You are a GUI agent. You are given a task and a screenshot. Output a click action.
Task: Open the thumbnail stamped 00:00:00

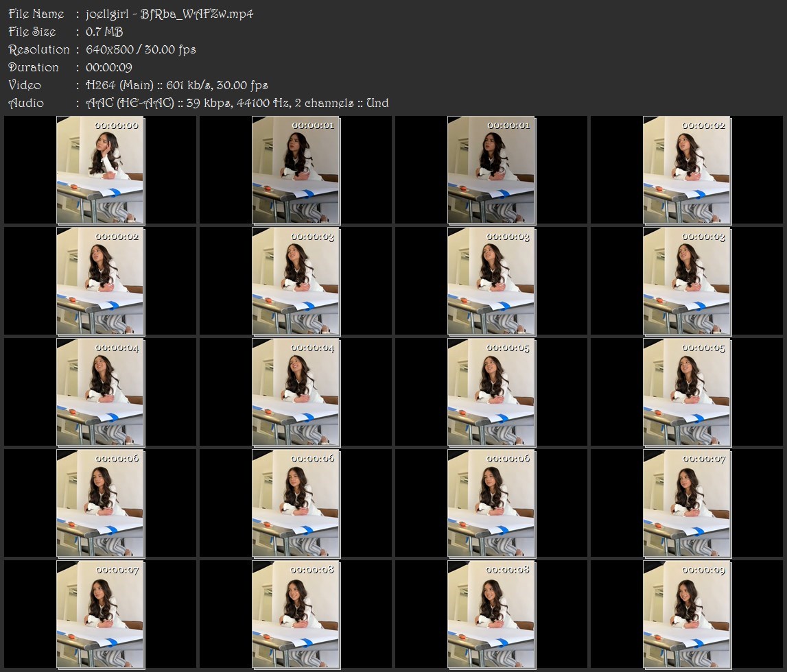point(100,170)
